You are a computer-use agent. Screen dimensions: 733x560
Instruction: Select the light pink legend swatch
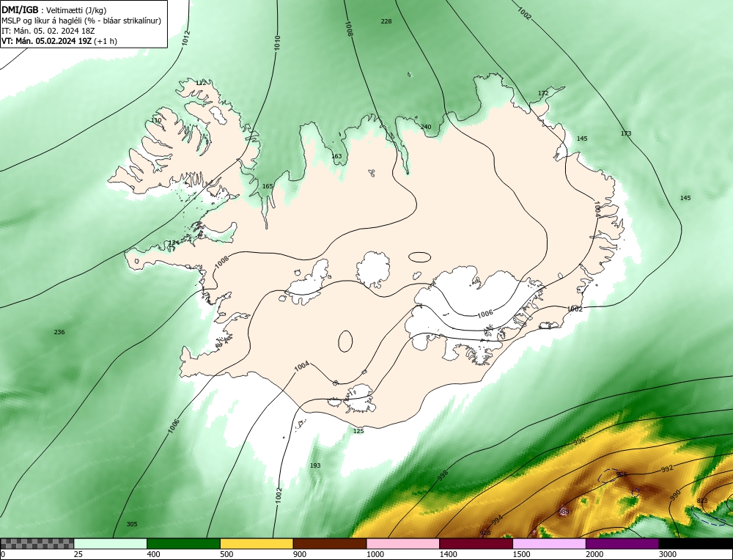click(403, 544)
